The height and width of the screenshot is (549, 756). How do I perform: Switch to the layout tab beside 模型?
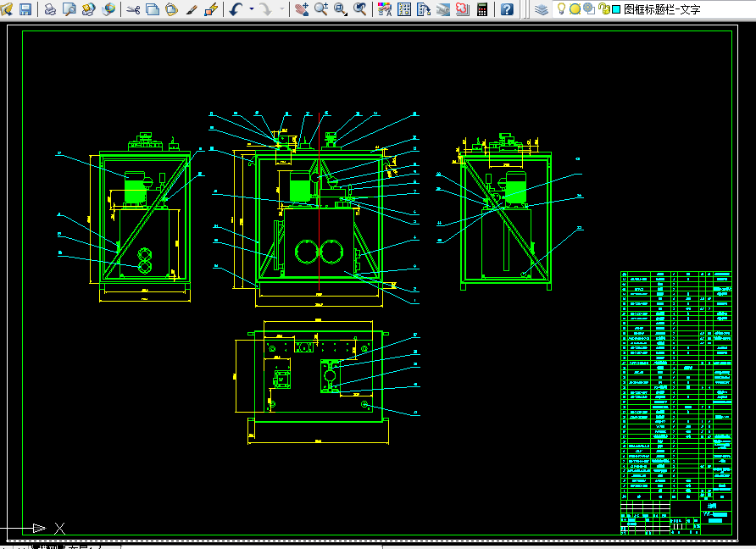83,546
